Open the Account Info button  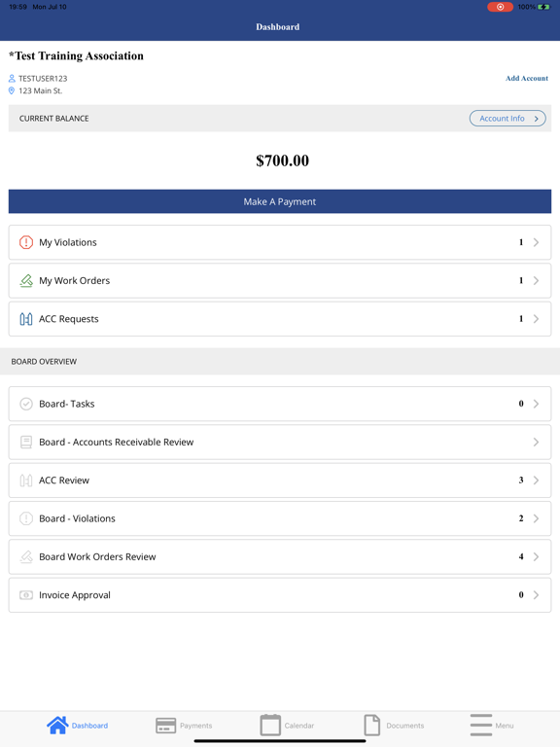point(507,118)
